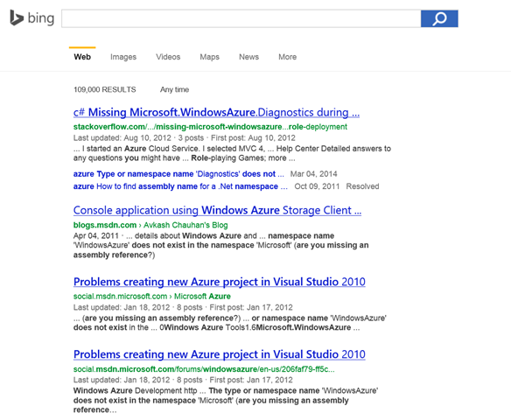Open the Maps tab
511x420 pixels.
(209, 57)
